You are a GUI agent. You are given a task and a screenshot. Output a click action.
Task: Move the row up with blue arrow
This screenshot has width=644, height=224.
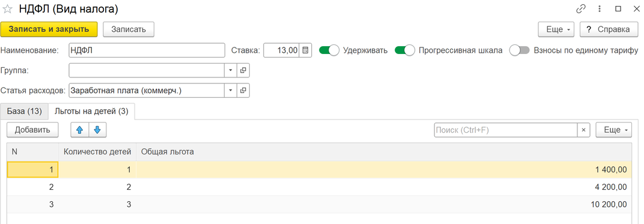click(x=80, y=130)
